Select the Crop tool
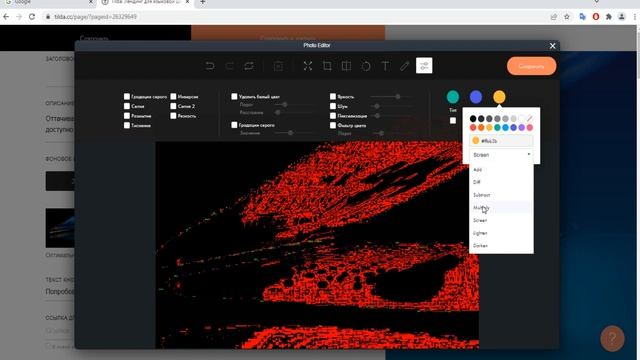This screenshot has height=360, width=640. click(327, 66)
